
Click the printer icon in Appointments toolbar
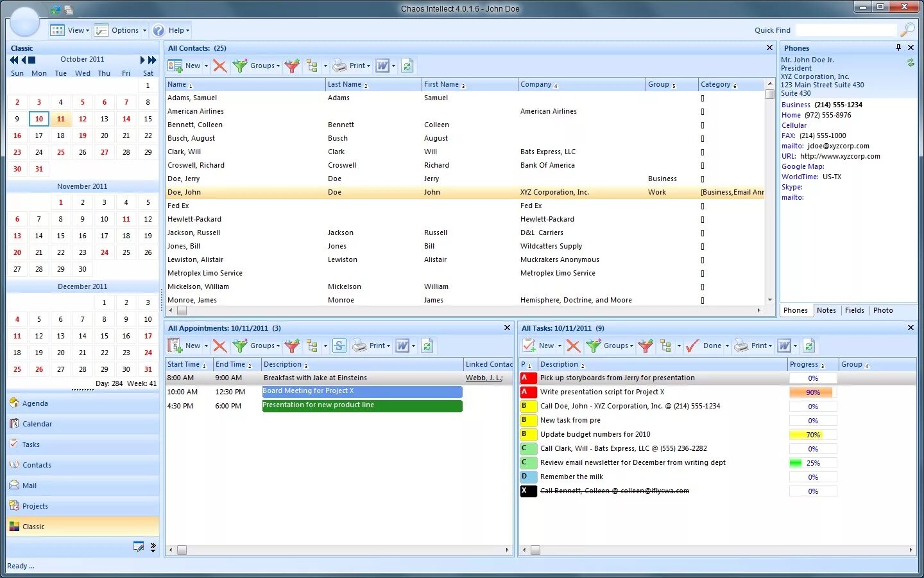(359, 346)
